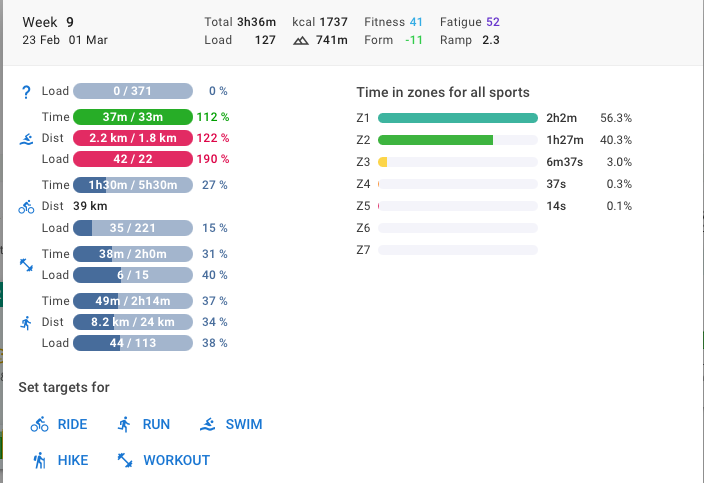
Task: Click the green swim Time bar 37m / 33m
Action: click(132, 117)
